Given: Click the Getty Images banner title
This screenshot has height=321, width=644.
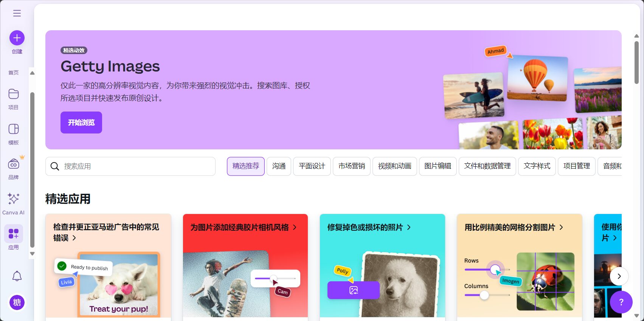Looking at the screenshot, I should 110,67.
